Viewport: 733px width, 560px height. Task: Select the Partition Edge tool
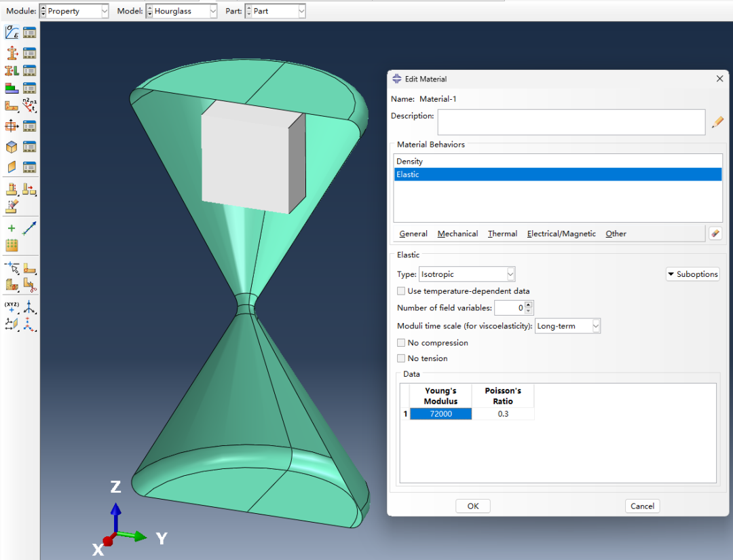pyautogui.click(x=12, y=268)
